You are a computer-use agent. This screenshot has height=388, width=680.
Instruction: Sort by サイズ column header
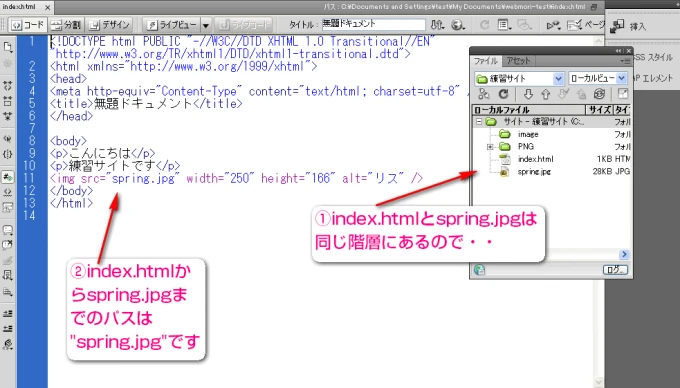(600, 110)
